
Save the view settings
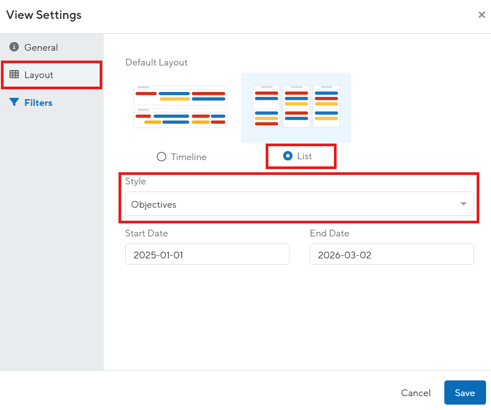pyautogui.click(x=465, y=393)
